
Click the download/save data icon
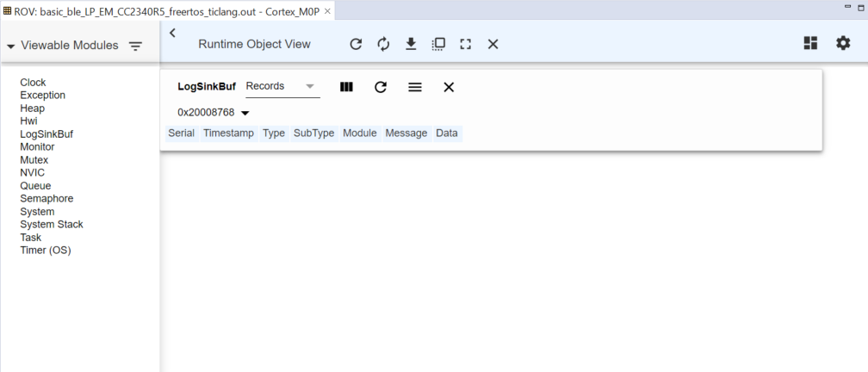(x=412, y=44)
